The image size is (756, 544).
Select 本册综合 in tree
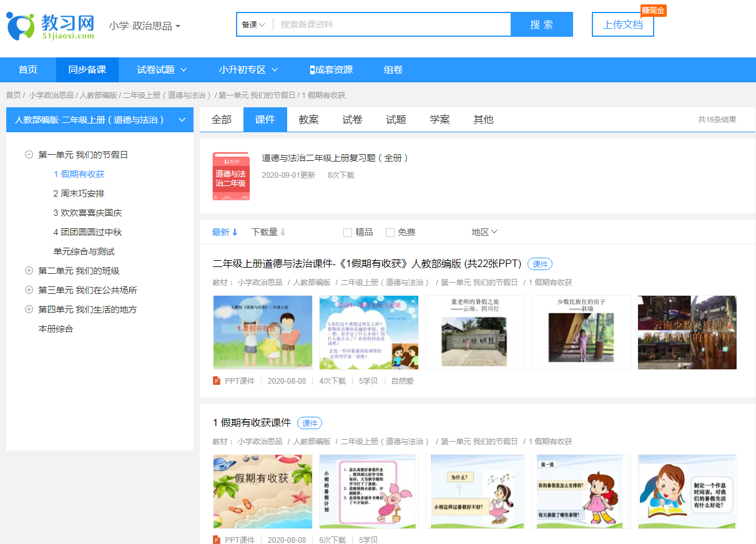coord(56,329)
